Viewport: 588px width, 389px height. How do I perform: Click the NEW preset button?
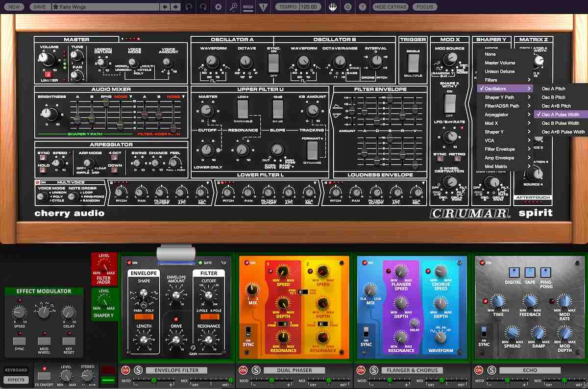tap(13, 6)
